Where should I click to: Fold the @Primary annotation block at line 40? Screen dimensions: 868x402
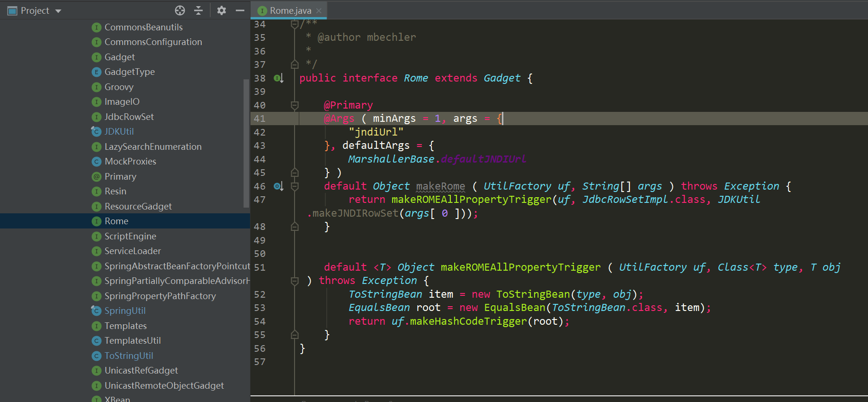(295, 105)
